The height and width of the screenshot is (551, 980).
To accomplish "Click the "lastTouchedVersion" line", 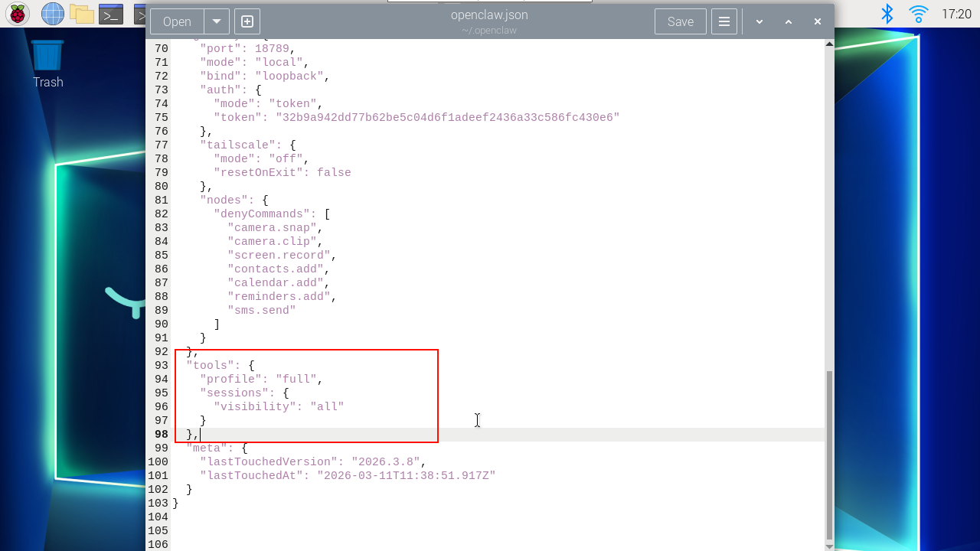I will (x=312, y=461).
